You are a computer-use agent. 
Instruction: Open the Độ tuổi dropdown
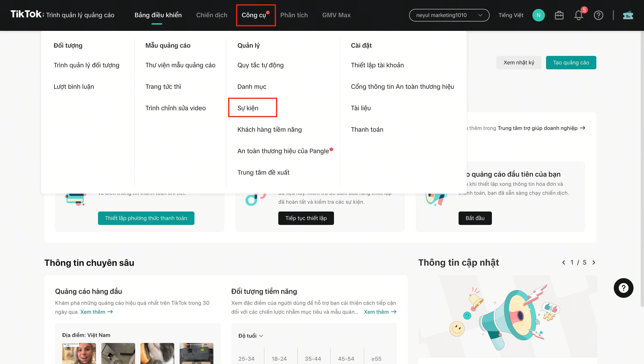(x=250, y=336)
